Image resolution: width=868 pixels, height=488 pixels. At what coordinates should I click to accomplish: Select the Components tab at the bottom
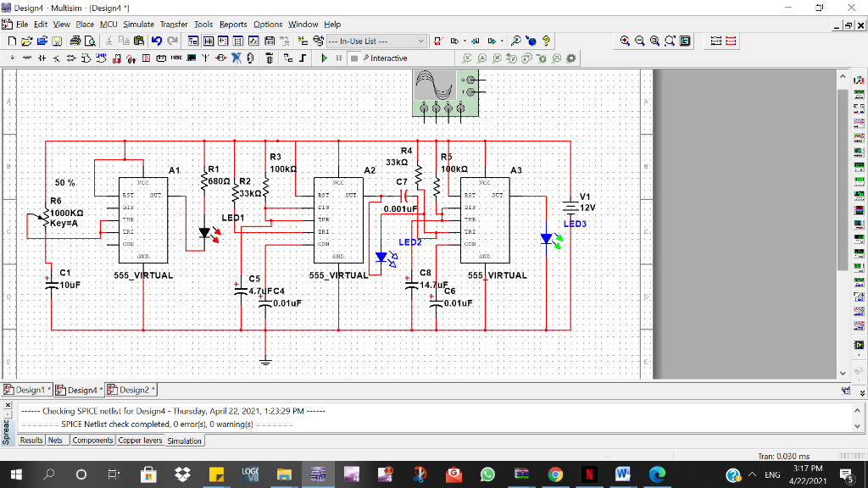pyautogui.click(x=92, y=440)
